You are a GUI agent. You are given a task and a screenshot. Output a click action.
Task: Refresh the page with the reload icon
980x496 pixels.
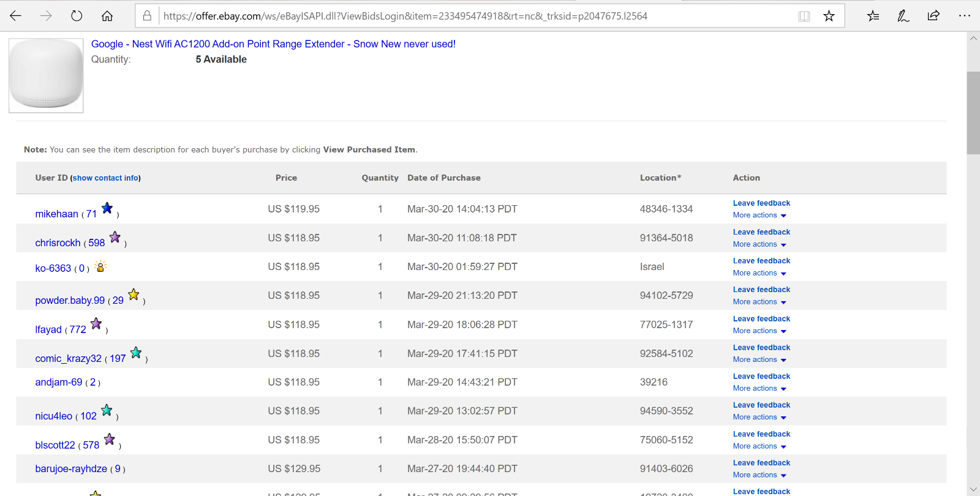pos(77,16)
